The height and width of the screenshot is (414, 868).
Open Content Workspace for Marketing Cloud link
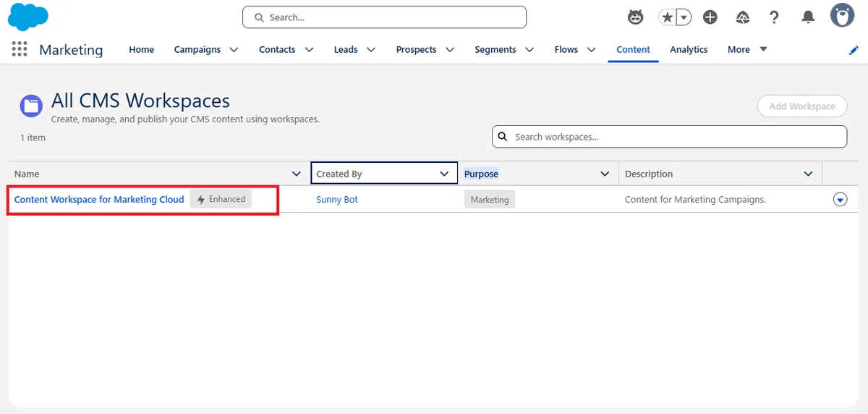click(x=99, y=199)
